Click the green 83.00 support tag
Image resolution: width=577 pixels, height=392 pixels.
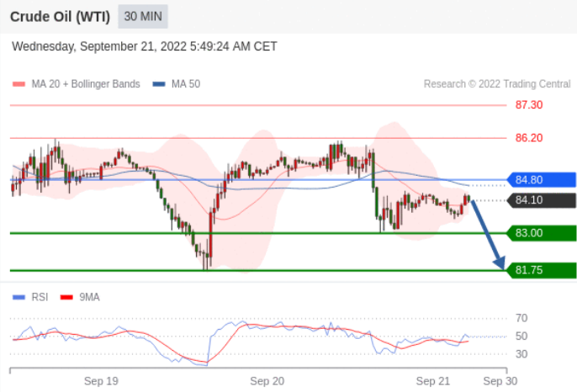[542, 233]
